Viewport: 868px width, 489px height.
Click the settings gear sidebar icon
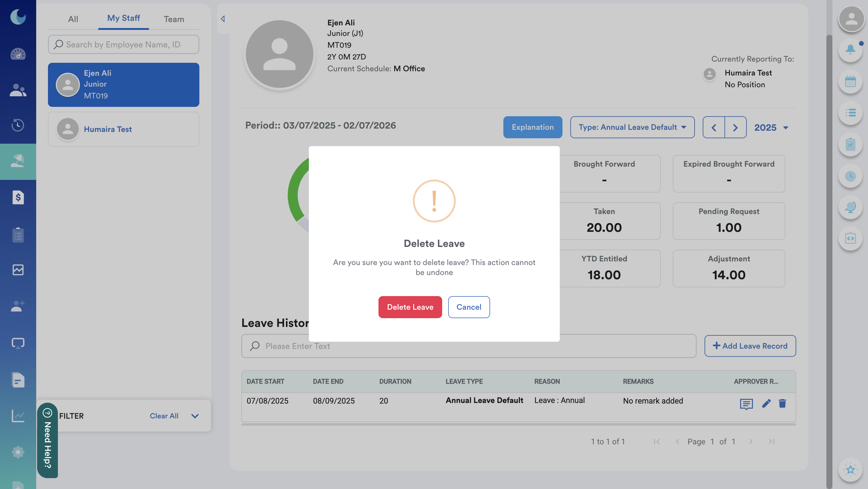point(18,452)
